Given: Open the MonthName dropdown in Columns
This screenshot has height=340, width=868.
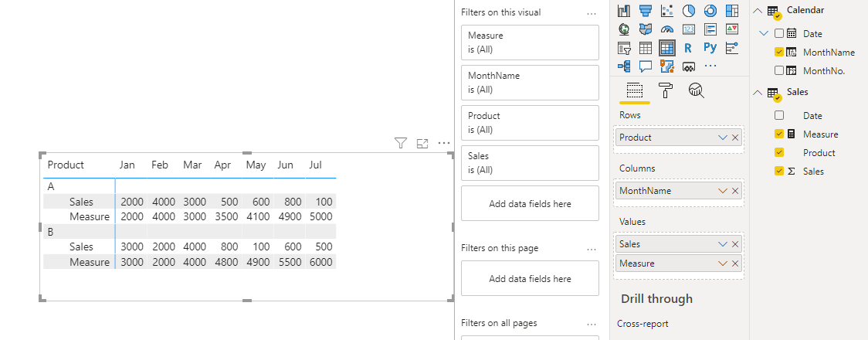Looking at the screenshot, I should pos(722,191).
